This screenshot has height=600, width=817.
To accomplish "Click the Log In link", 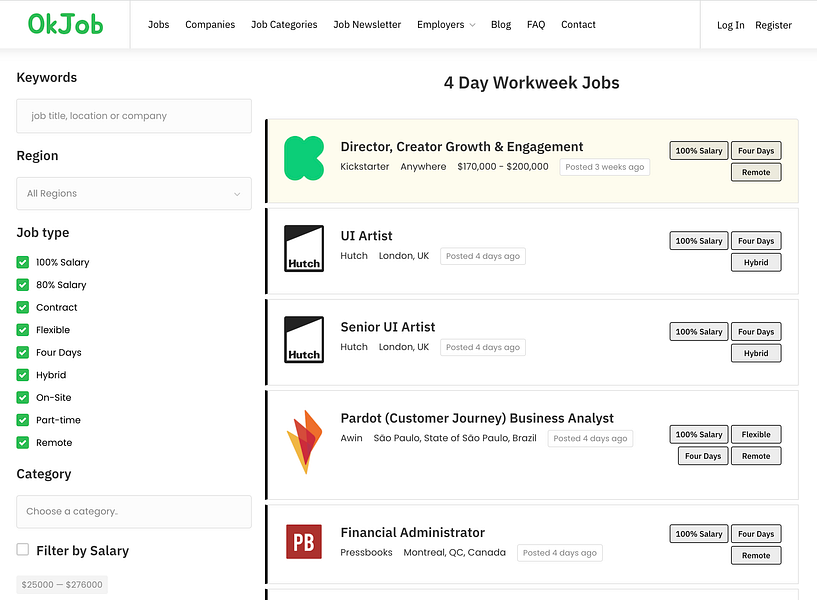I will coord(730,25).
